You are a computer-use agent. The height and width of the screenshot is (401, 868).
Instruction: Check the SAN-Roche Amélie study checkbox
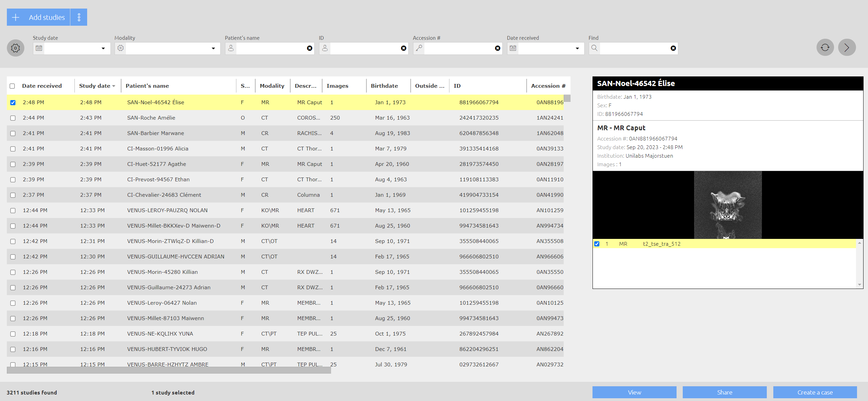[x=13, y=118]
